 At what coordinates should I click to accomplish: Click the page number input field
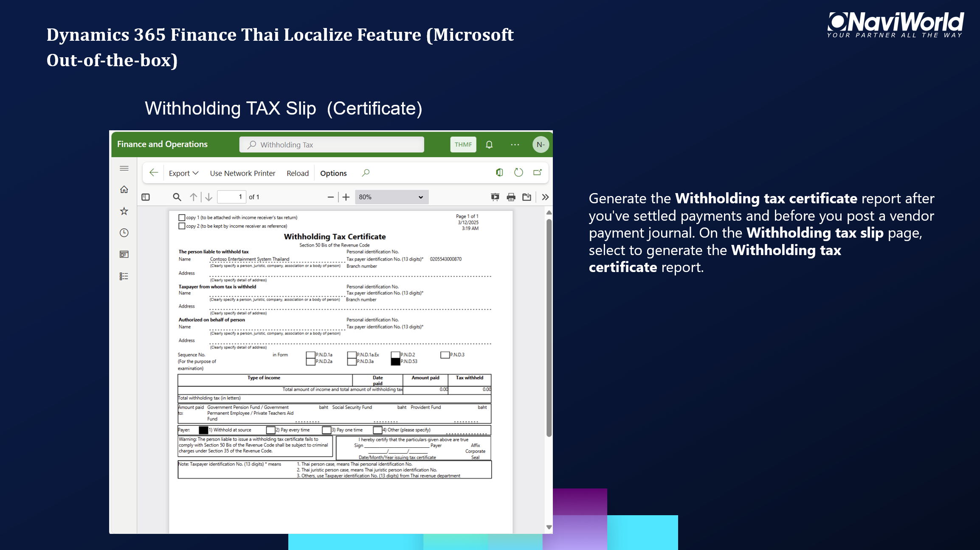pos(231,197)
